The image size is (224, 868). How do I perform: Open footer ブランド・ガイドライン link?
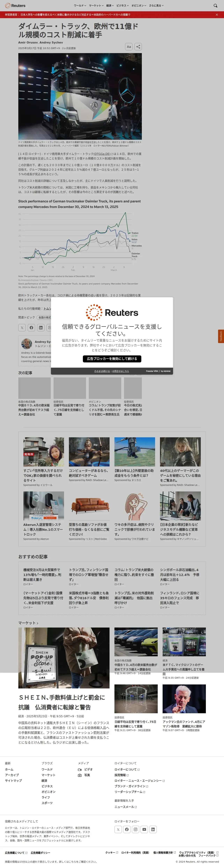(131, 786)
